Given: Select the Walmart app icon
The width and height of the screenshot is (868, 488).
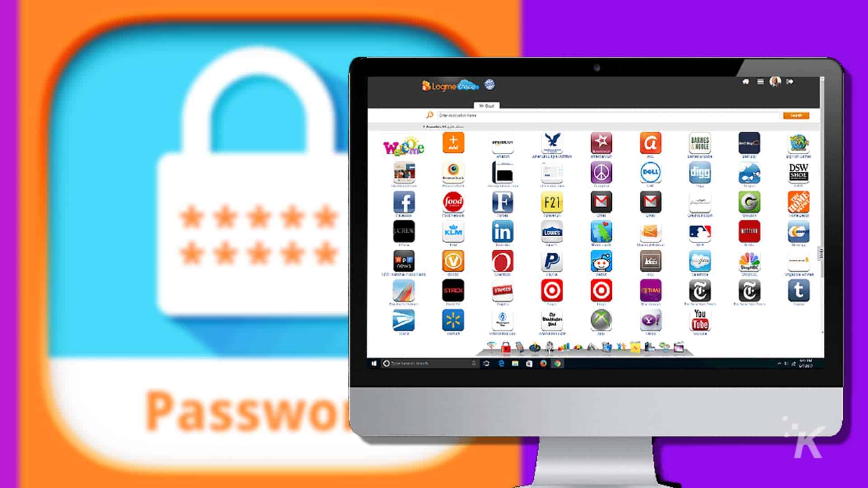Looking at the screenshot, I should pyautogui.click(x=453, y=320).
